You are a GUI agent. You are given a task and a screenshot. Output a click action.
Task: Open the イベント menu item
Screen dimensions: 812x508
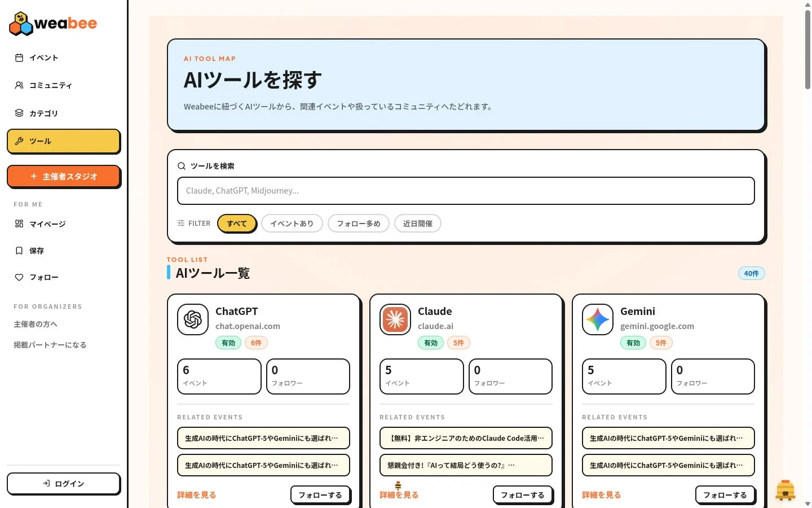pyautogui.click(x=64, y=58)
